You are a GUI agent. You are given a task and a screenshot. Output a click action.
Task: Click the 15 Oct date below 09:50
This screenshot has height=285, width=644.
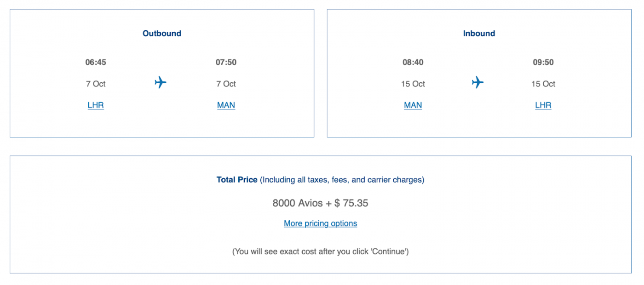click(543, 84)
